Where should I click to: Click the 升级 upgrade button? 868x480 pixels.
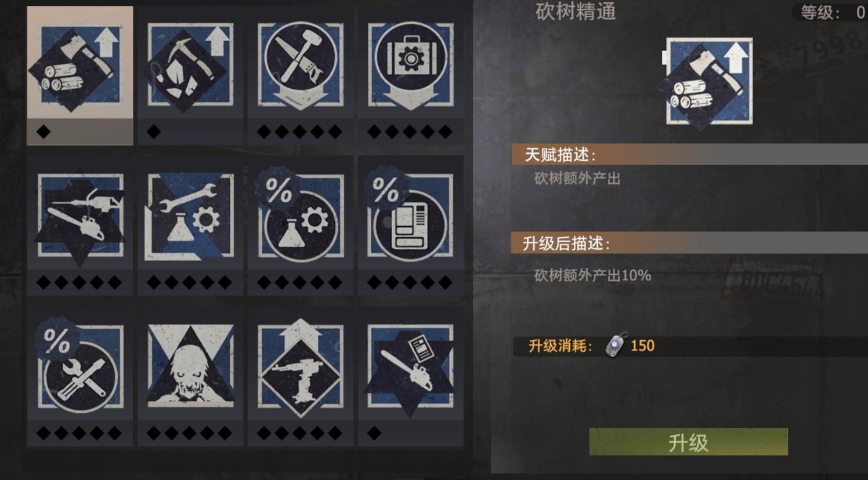pos(689,442)
